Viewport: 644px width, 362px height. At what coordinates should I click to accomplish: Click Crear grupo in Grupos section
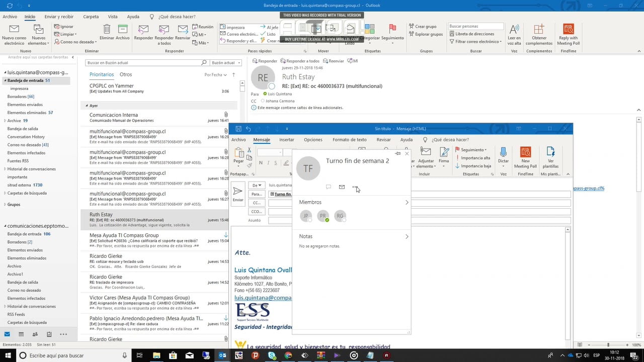(x=423, y=27)
